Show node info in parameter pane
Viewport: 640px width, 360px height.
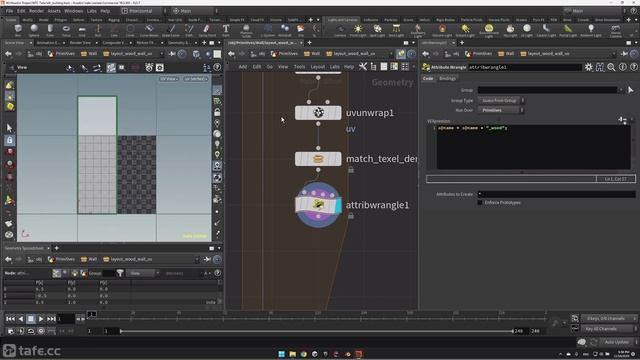coord(622,67)
